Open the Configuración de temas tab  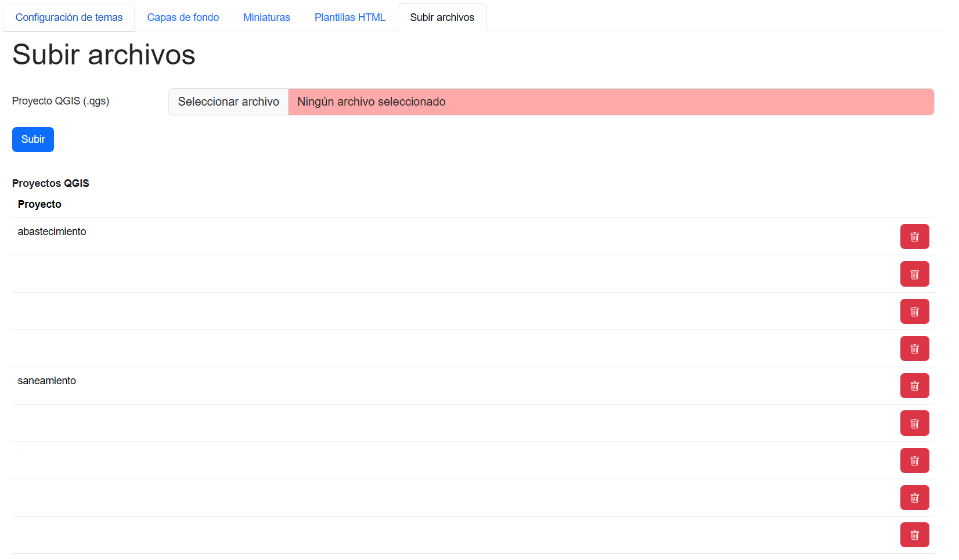pos(69,17)
